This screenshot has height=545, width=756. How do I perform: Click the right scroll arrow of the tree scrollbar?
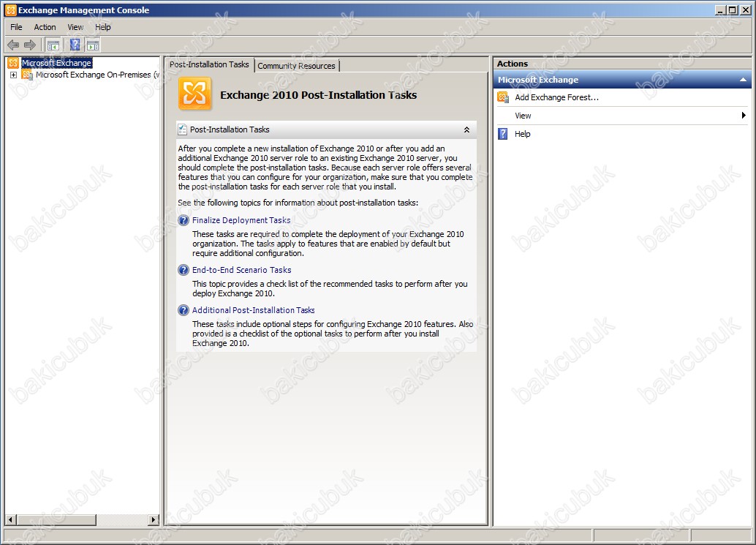point(154,519)
